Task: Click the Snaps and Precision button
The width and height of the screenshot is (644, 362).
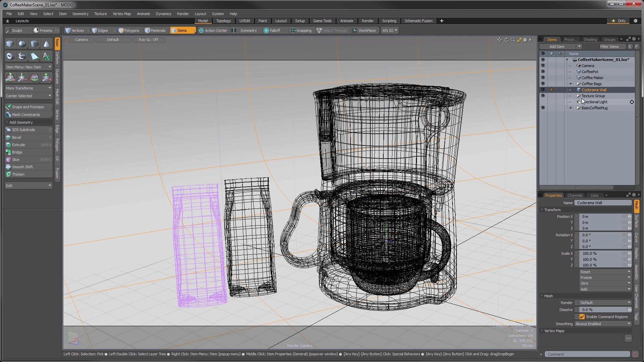Action: (28, 107)
